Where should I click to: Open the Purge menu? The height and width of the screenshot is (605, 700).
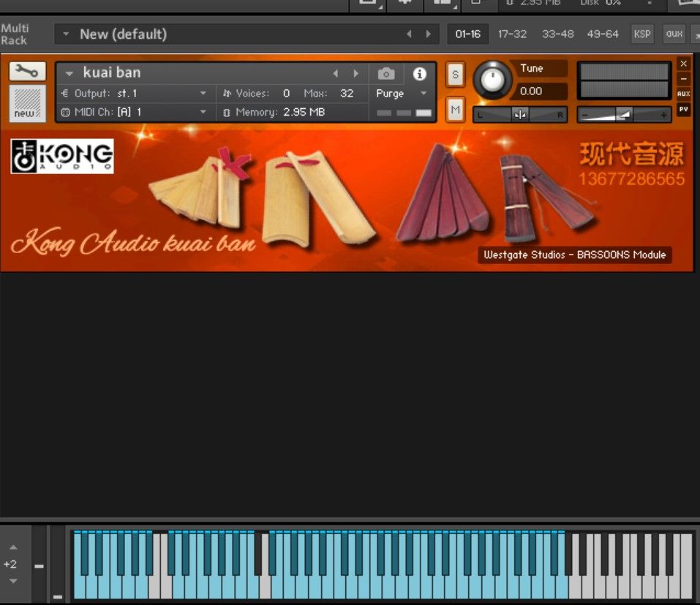402,94
